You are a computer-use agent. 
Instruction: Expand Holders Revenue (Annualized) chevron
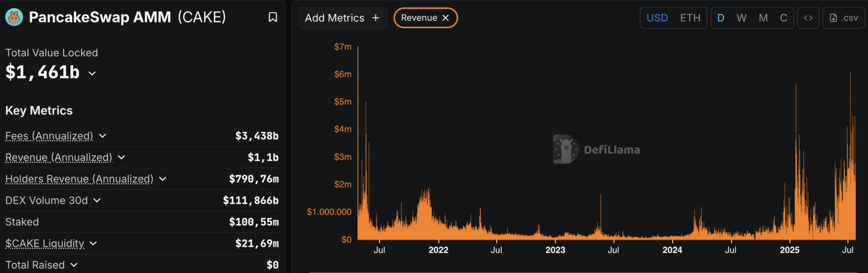163,179
